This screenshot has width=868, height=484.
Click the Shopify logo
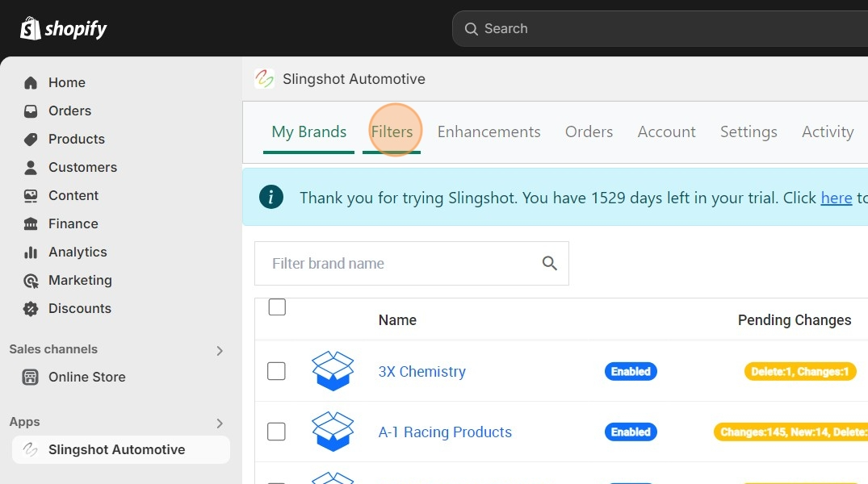click(x=63, y=28)
